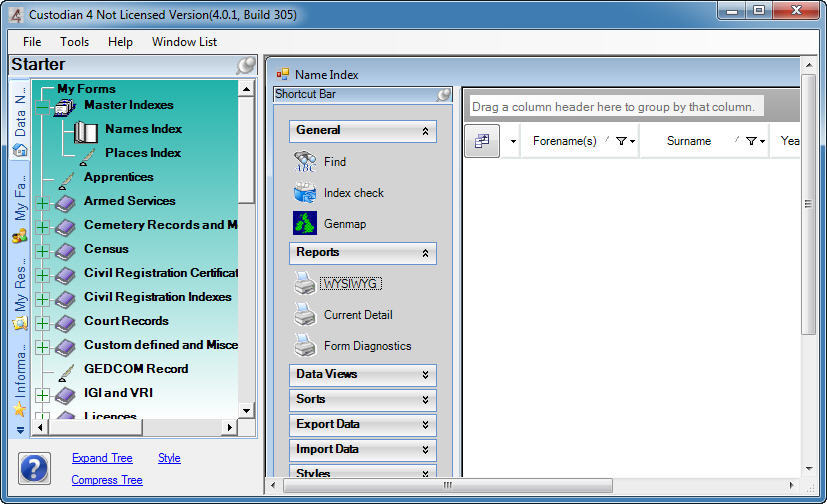This screenshot has width=827, height=504.
Task: Open the Index check tool icon
Action: 305,193
